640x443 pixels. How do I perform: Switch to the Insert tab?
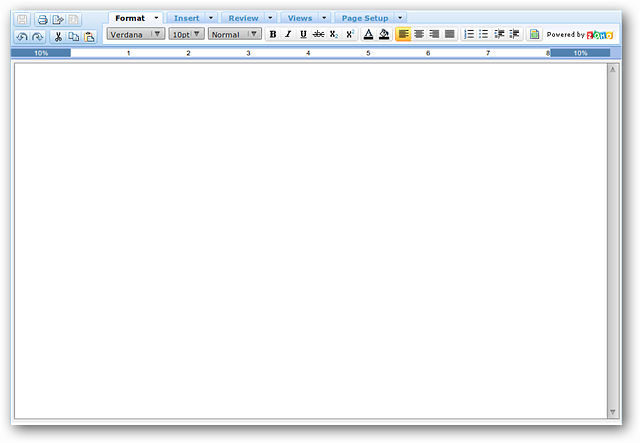pyautogui.click(x=187, y=18)
